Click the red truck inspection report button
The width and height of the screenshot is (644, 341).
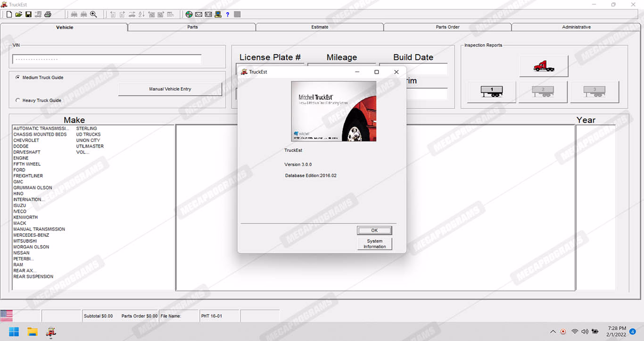[x=544, y=66]
